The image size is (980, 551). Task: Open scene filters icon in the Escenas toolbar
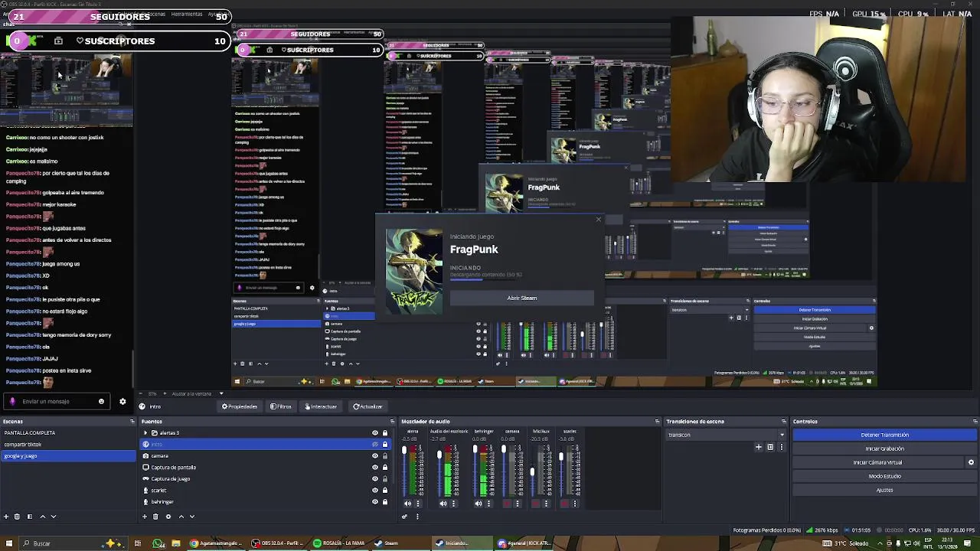point(30,517)
